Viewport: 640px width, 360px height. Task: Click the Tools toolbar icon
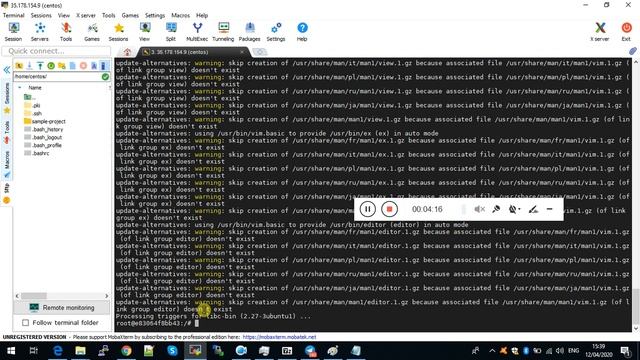pyautogui.click(x=66, y=32)
